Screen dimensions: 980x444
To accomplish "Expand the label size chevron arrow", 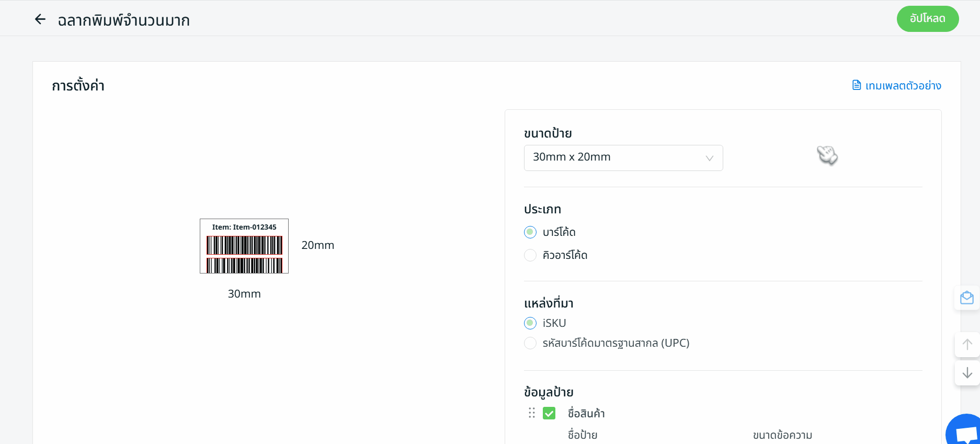I will coord(709,158).
